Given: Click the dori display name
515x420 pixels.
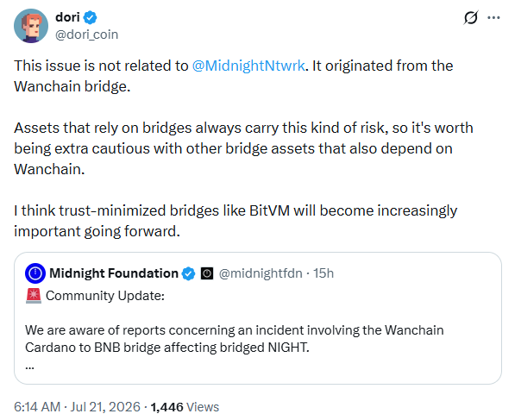Looking at the screenshot, I should (x=67, y=17).
